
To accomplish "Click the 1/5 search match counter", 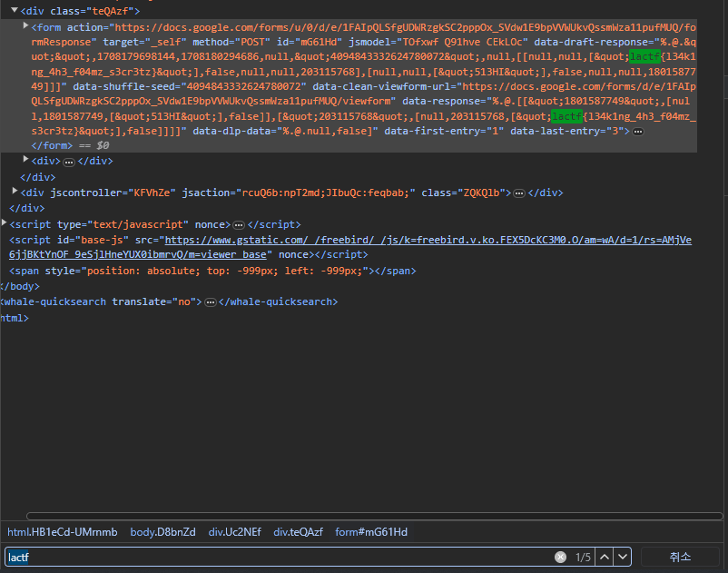I will 583,558.
